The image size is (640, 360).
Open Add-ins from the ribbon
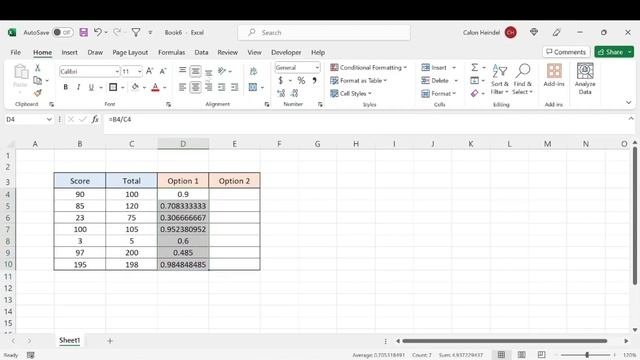tap(554, 75)
